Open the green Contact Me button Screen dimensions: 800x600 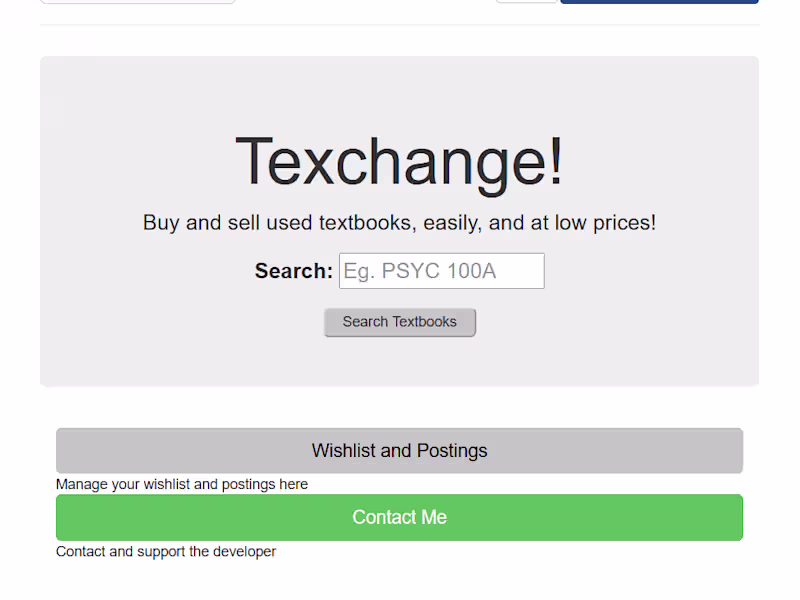tap(399, 517)
